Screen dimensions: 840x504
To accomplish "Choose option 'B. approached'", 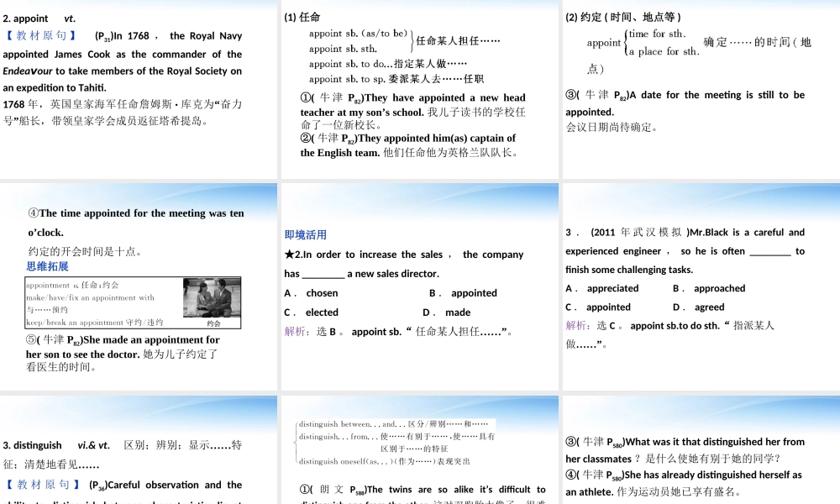I will click(709, 288).
